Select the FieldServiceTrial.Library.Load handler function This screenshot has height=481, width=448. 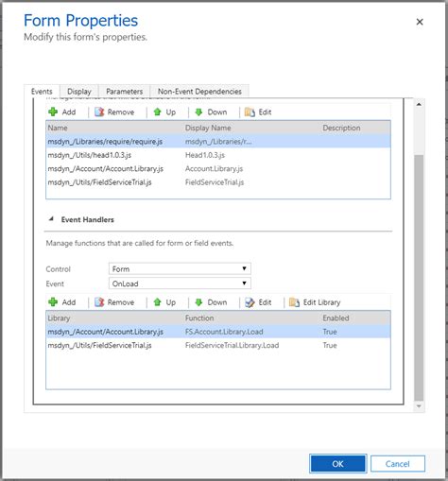coord(232,345)
